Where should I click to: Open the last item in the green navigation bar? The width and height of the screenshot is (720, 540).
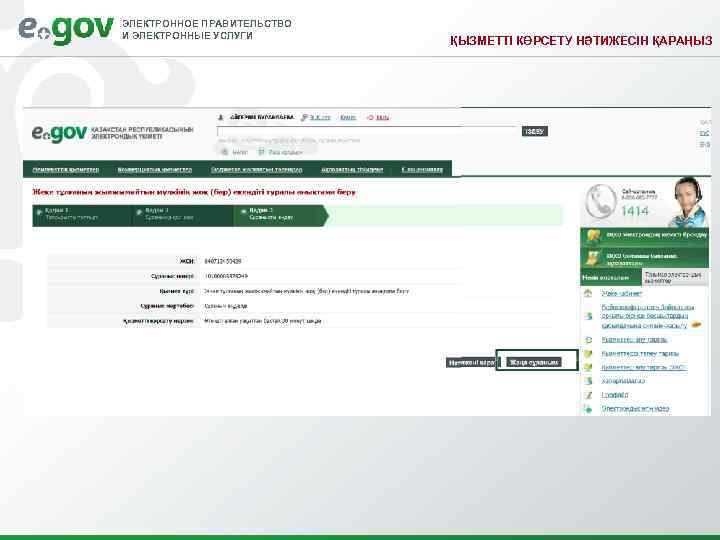click(x=422, y=169)
